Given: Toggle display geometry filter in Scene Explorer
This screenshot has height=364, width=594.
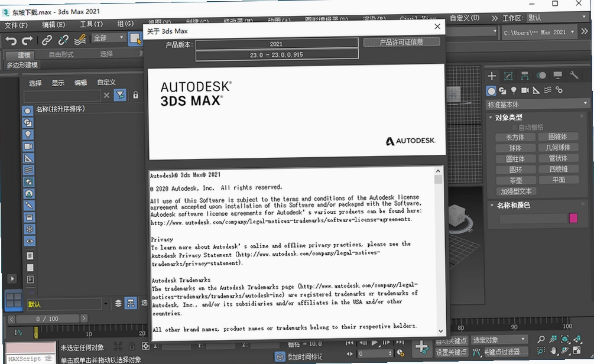Looking at the screenshot, I should coord(27,111).
